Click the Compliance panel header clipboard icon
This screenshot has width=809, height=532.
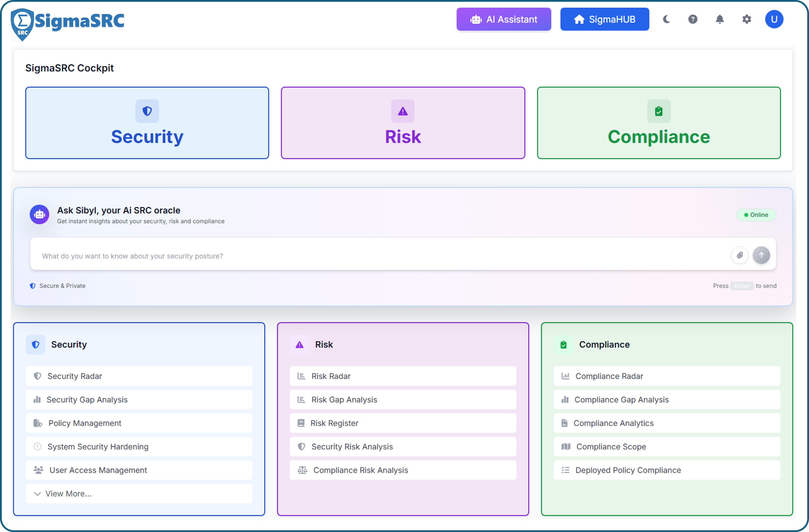click(563, 345)
